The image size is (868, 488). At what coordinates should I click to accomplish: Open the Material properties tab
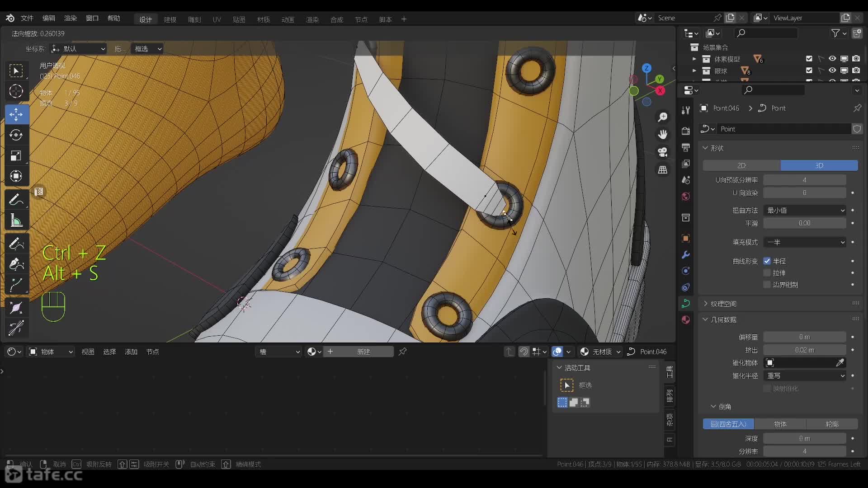point(686,319)
